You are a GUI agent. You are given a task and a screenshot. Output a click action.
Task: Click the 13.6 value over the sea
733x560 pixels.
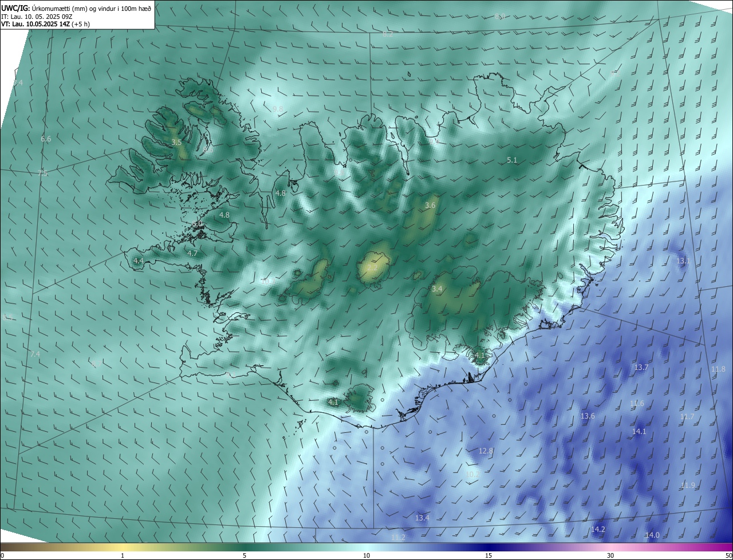588,416
